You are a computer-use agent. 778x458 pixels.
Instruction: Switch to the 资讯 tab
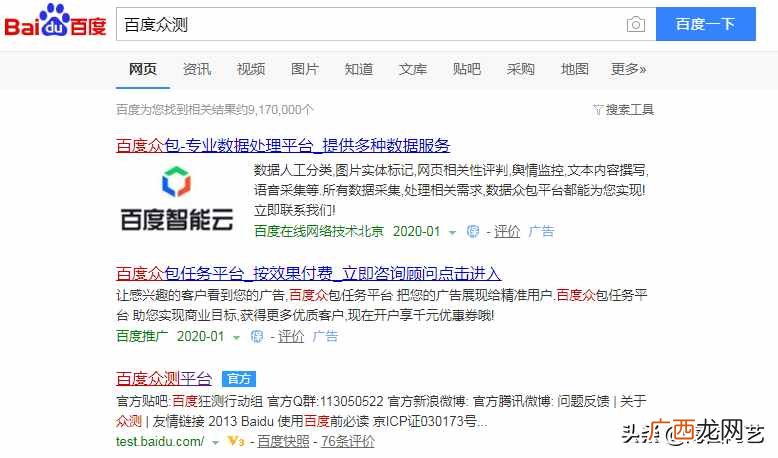tap(197, 69)
